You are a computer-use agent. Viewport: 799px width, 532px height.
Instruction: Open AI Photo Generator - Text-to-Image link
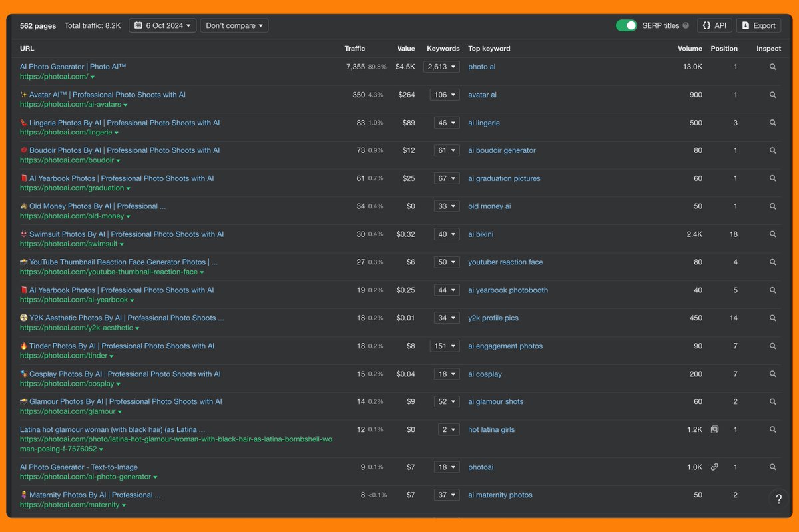pyautogui.click(x=79, y=467)
